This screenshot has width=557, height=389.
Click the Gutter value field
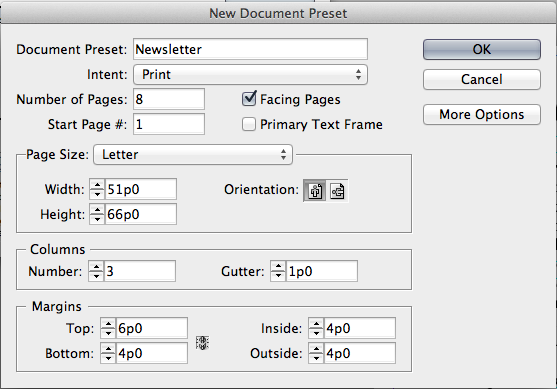pyautogui.click(x=321, y=271)
